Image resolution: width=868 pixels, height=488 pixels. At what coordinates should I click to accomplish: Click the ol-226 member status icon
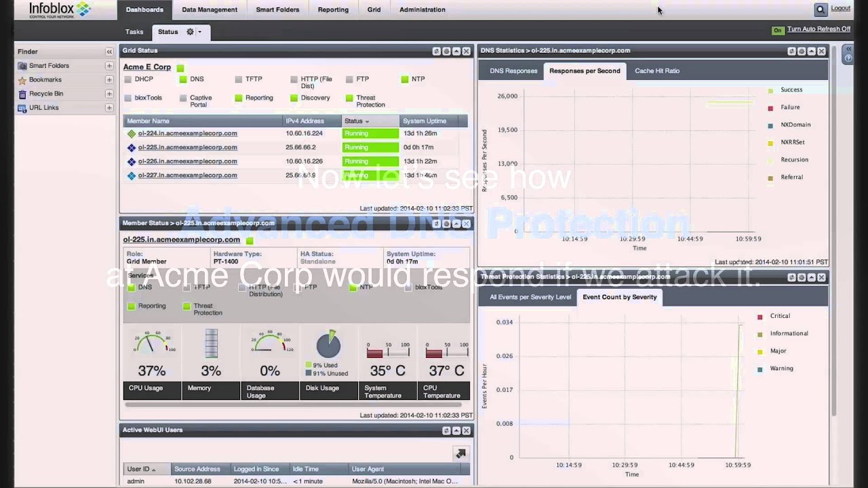(x=132, y=161)
